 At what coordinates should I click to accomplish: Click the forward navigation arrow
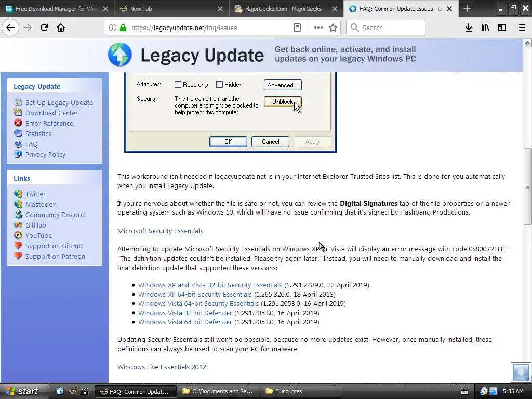coord(28,28)
